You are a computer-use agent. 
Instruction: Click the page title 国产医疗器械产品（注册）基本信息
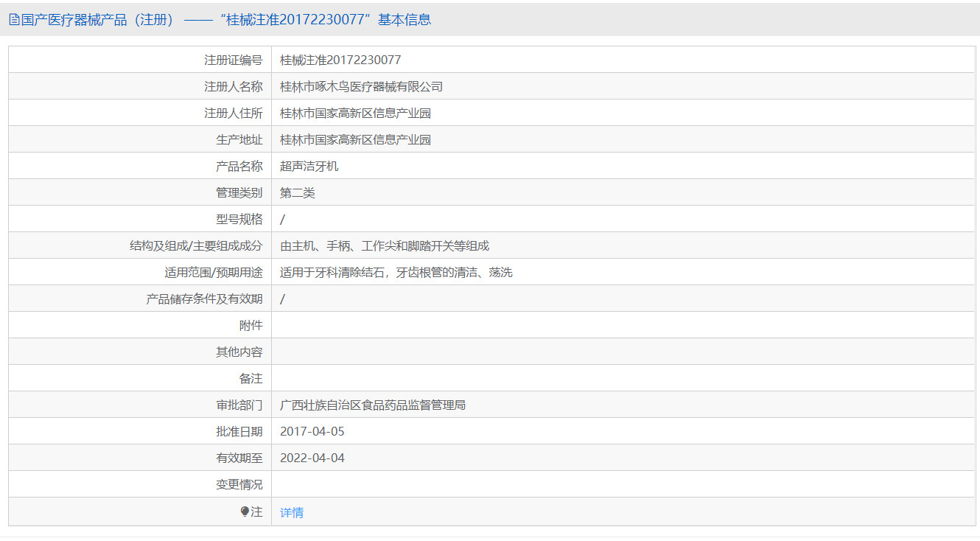225,20
